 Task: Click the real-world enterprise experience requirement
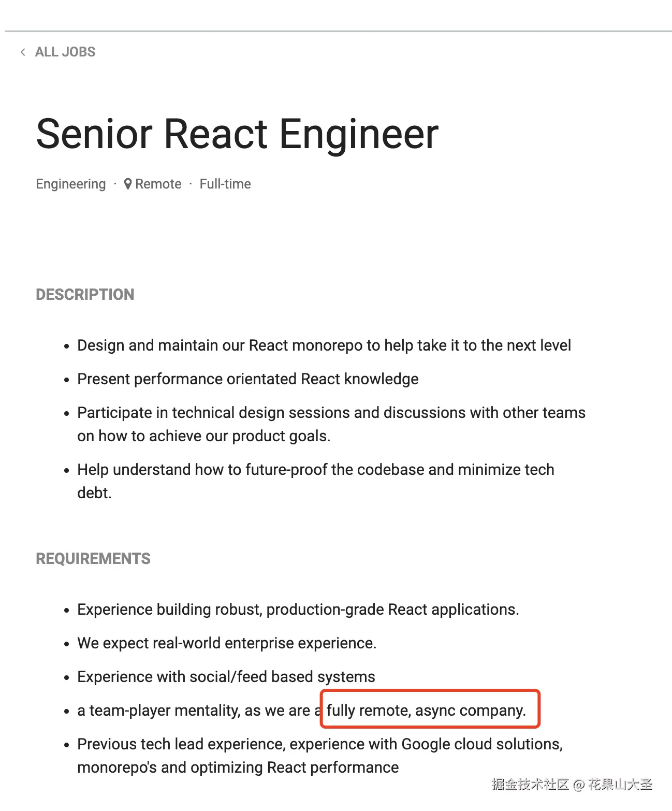(x=227, y=643)
